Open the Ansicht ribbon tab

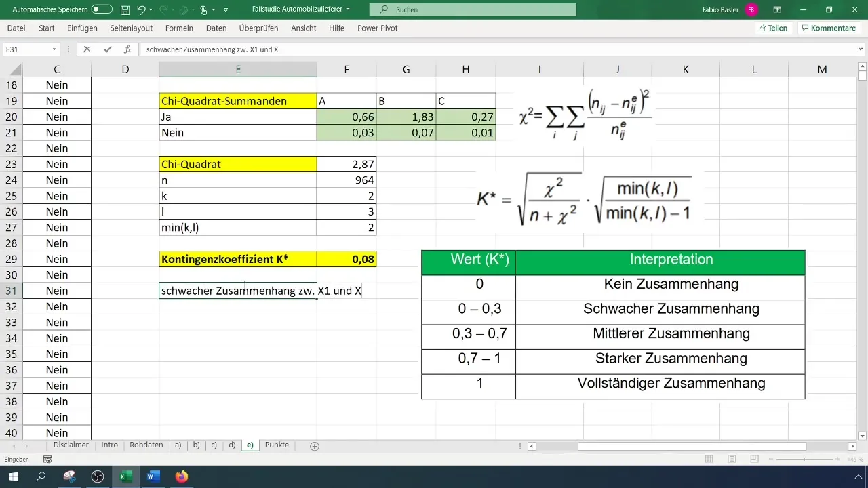[x=304, y=28]
